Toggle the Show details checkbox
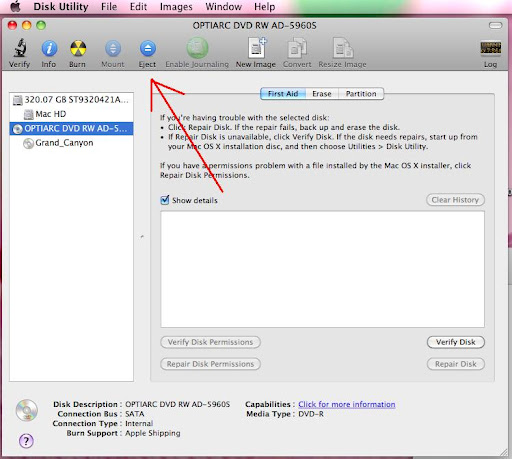This screenshot has width=512, height=459. (x=165, y=200)
